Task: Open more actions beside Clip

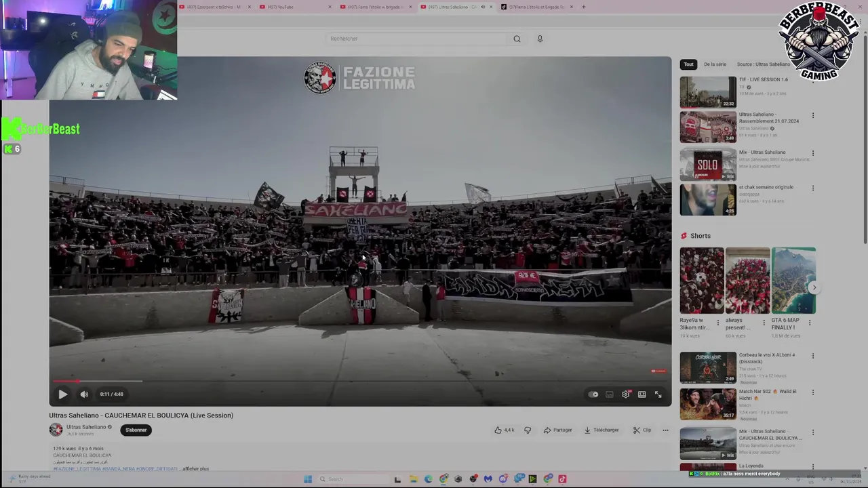Action: [x=665, y=430]
